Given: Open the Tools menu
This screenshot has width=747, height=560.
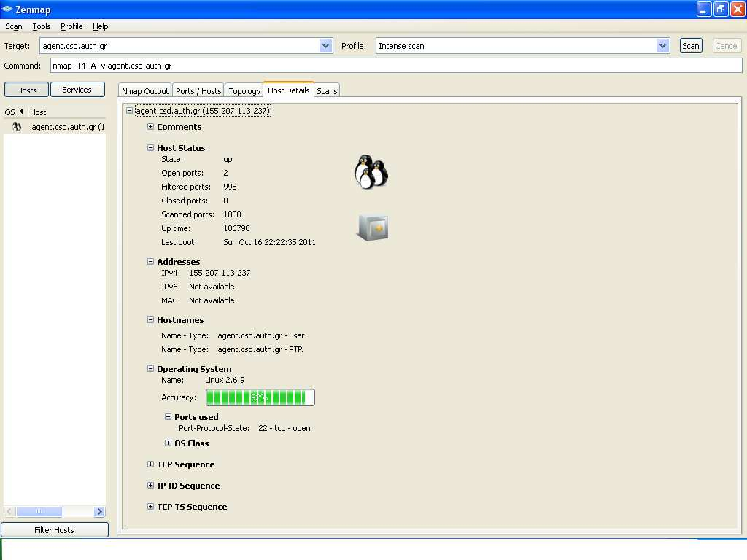Looking at the screenshot, I should (x=42, y=26).
